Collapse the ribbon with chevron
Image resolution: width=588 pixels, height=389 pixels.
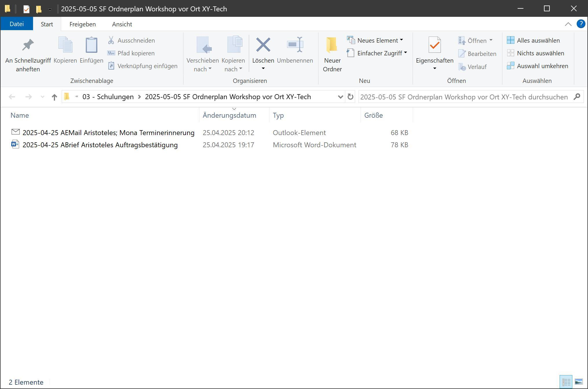(568, 24)
